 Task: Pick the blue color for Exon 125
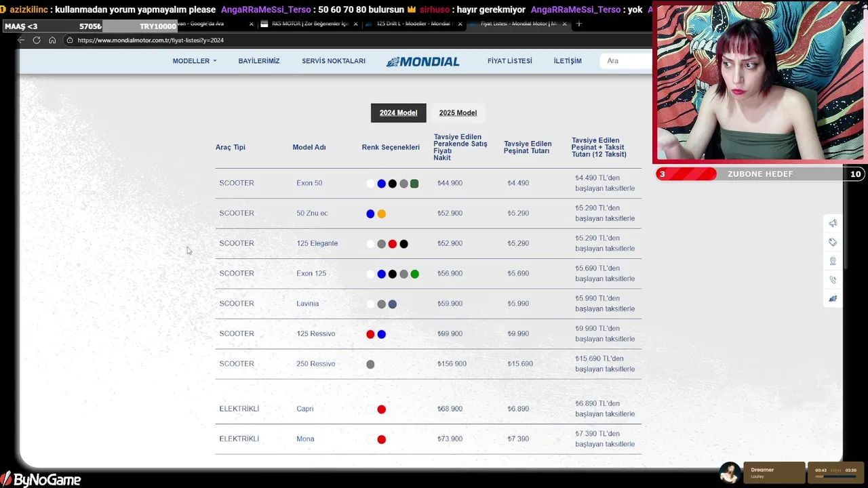381,274
